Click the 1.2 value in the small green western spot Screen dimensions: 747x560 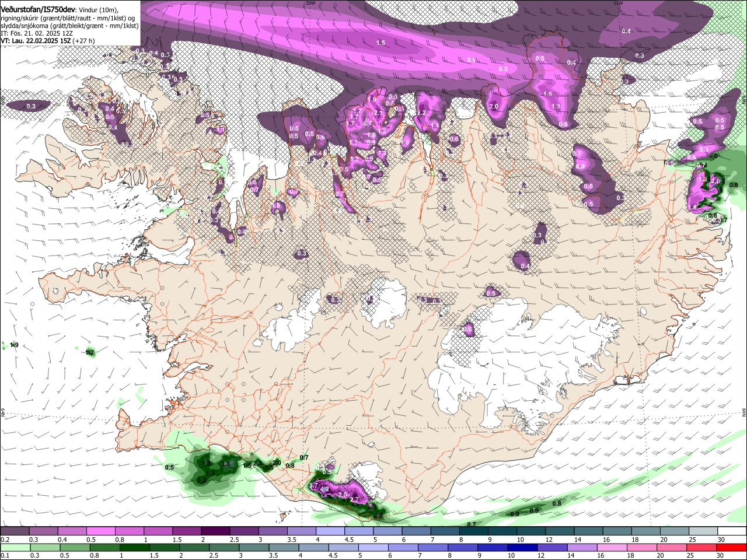pos(90,352)
